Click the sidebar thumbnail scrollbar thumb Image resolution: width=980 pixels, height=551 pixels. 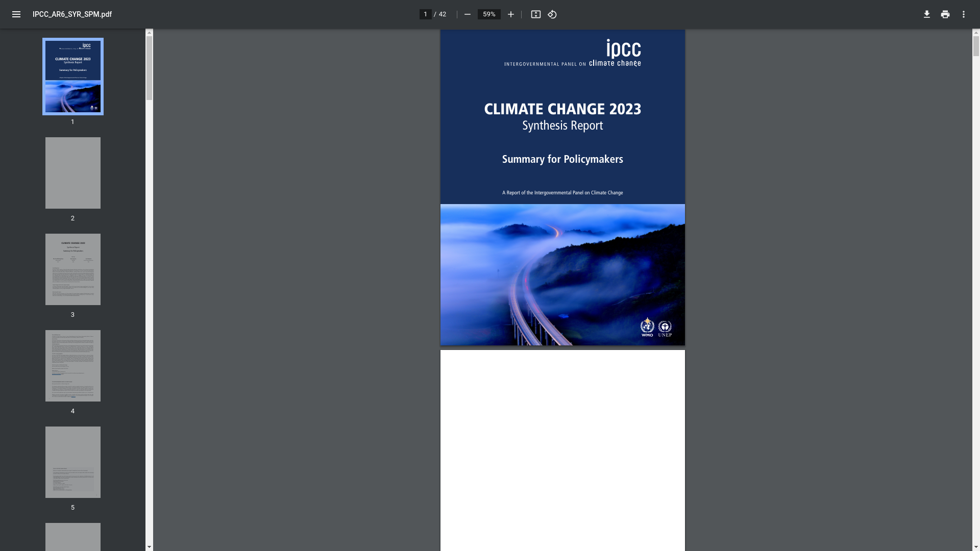click(x=149, y=67)
